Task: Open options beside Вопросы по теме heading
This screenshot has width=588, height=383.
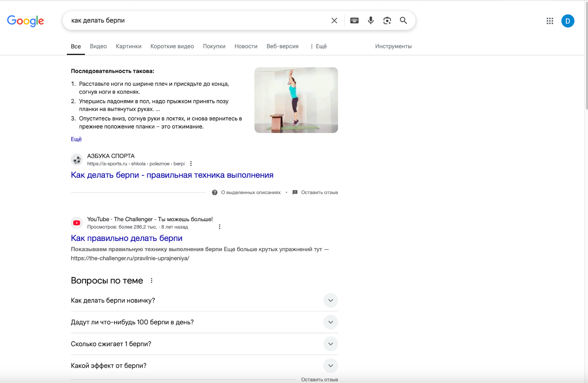Action: pos(151,281)
